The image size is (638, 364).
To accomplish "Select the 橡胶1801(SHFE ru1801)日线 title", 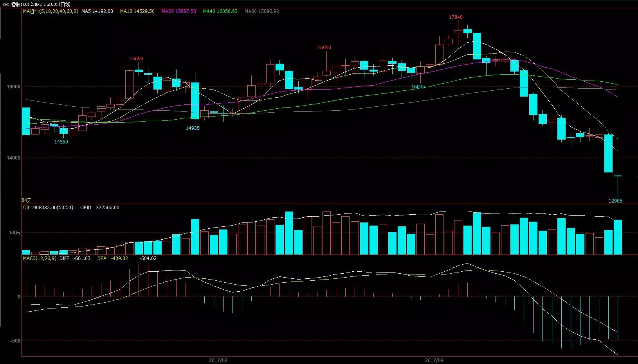I will tap(41, 4).
